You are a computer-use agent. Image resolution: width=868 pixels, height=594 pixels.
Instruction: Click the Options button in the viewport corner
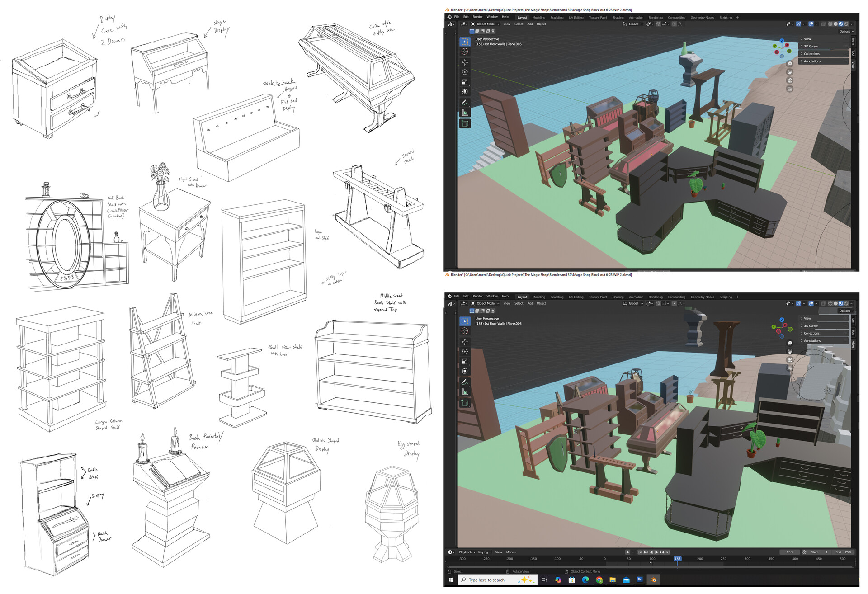click(846, 31)
